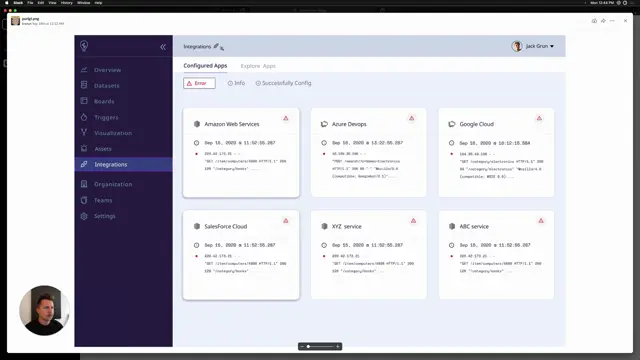
Task: Click the ABC service app icon
Action: coord(452,227)
